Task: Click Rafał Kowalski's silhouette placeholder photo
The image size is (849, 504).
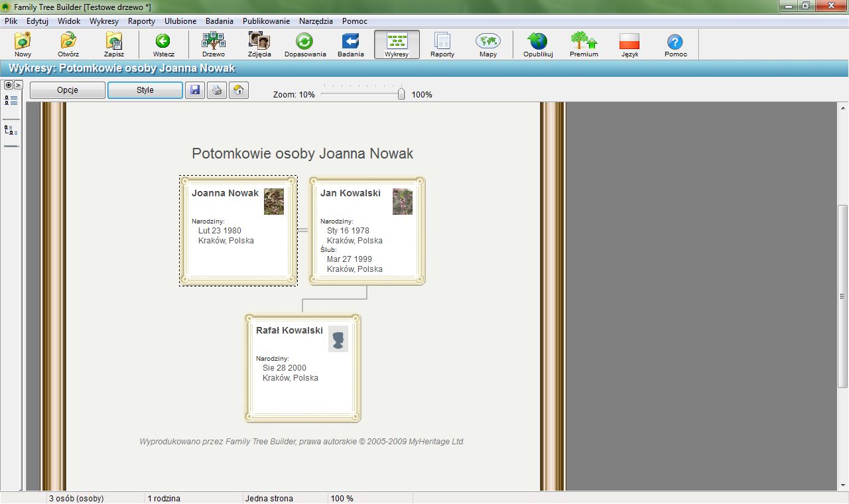Action: click(338, 339)
